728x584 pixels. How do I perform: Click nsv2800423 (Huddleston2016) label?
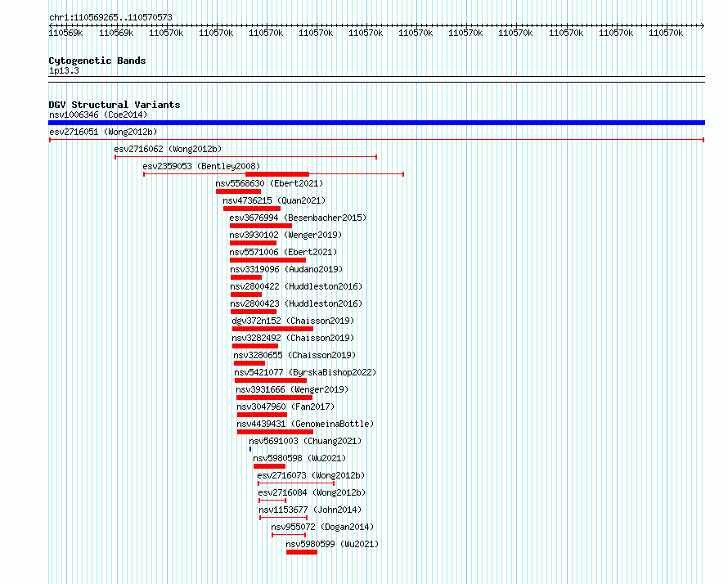click(296, 303)
